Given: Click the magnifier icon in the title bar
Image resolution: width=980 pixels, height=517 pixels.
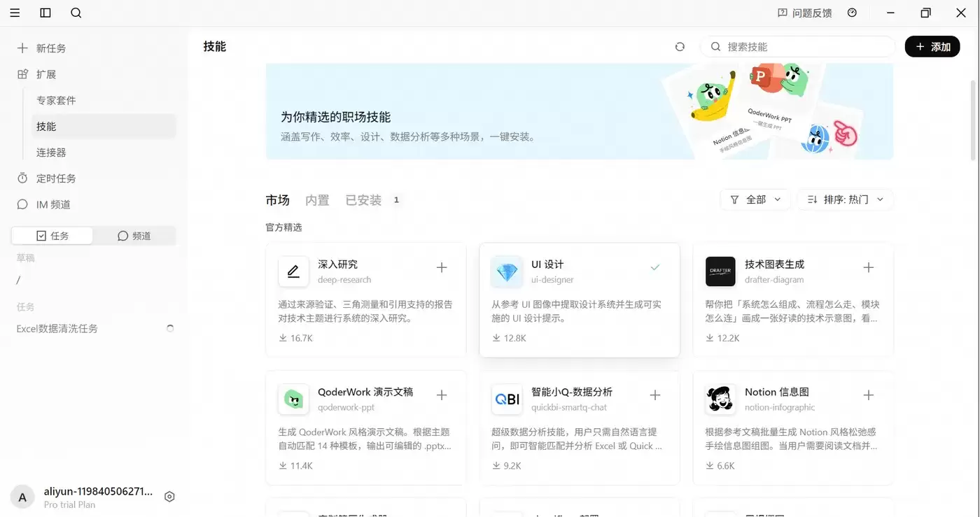Looking at the screenshot, I should click(x=76, y=13).
